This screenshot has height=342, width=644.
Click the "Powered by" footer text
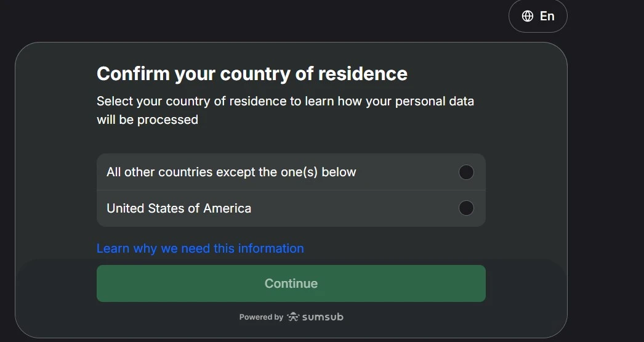pos(261,317)
